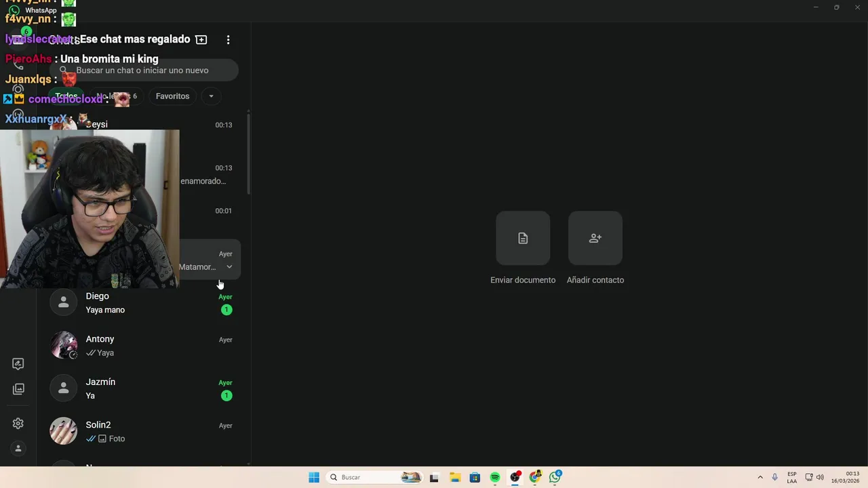The height and width of the screenshot is (488, 868).
Task: Open Microsoft Store from taskbar
Action: (x=475, y=477)
